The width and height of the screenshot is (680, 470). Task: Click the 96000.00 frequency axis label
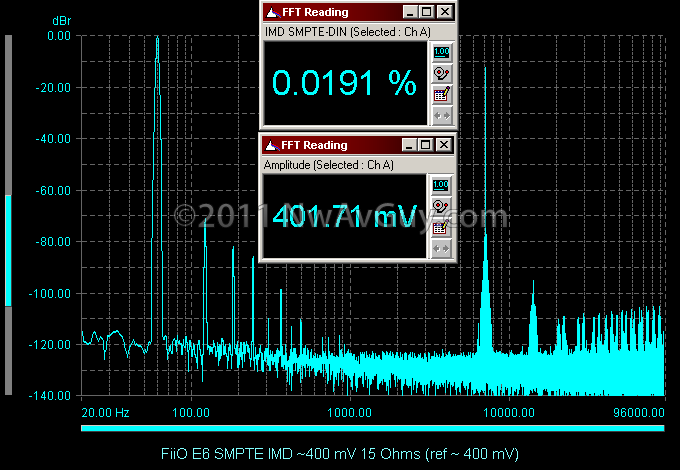pos(639,413)
